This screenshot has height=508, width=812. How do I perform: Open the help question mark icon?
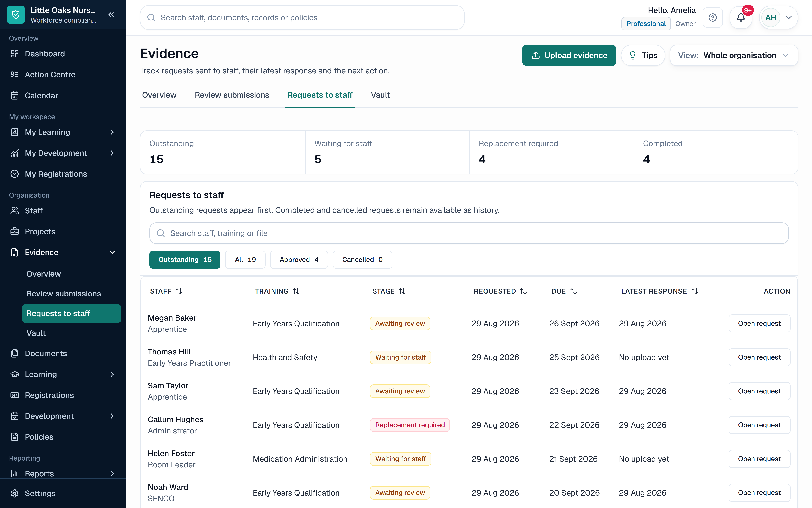pos(713,17)
